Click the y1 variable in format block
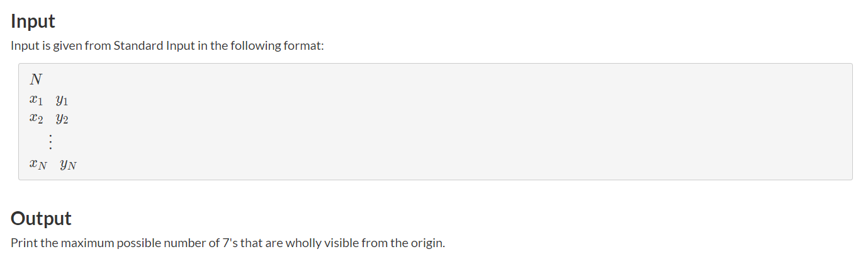Screen dimensions: 868x278 tap(62, 100)
